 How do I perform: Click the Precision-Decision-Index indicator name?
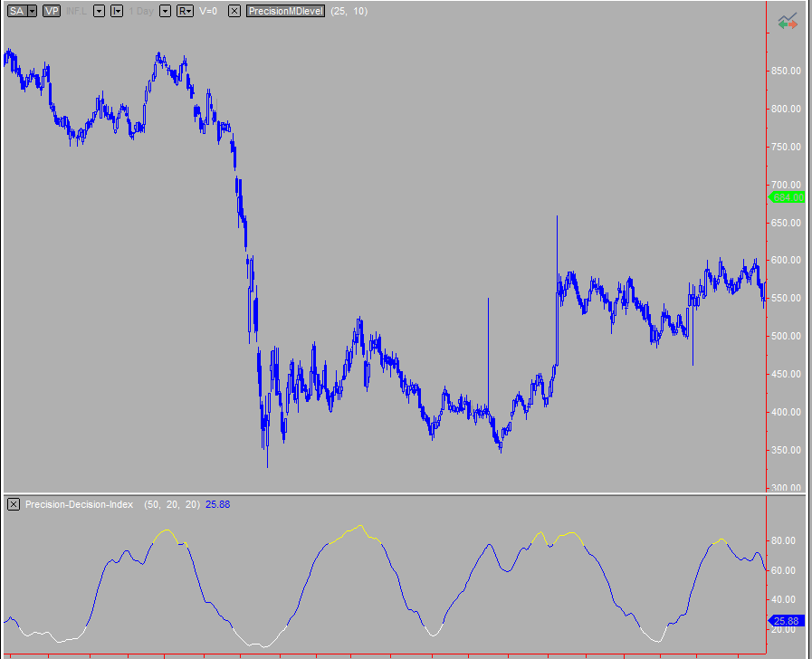(x=80, y=504)
